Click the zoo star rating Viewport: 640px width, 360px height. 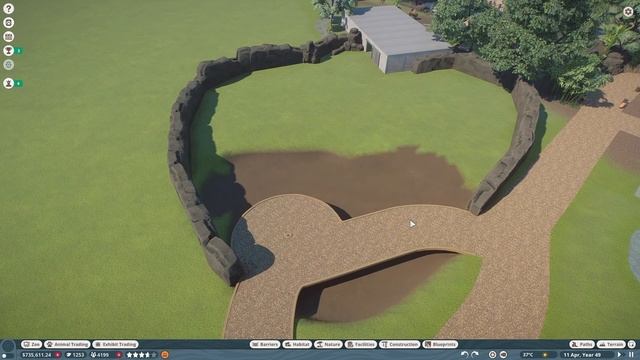[x=142, y=355]
